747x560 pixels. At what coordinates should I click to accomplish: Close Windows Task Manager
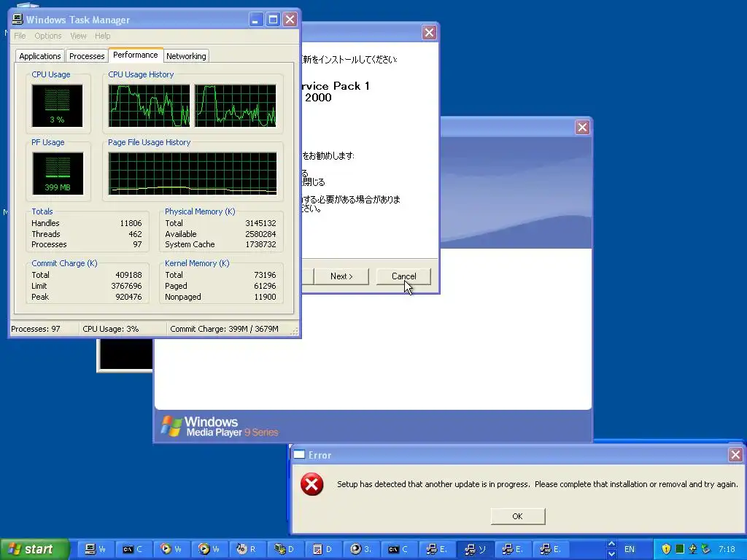point(290,20)
